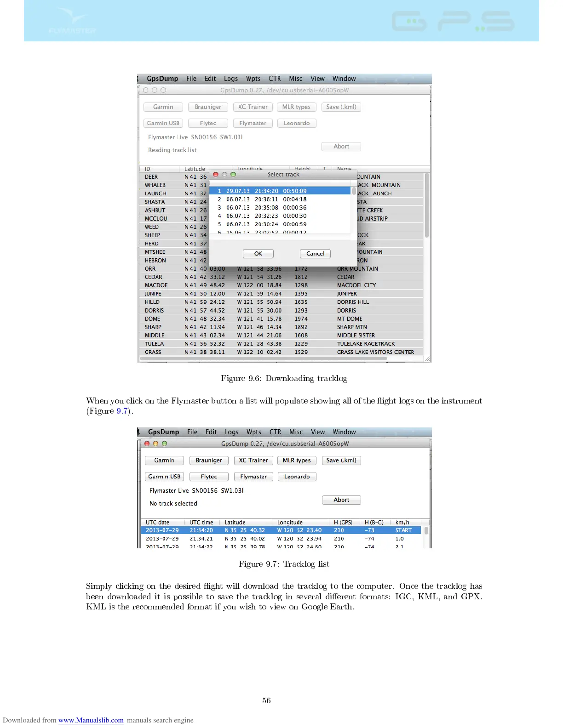Open www.Manualslib.com link

[x=91, y=720]
